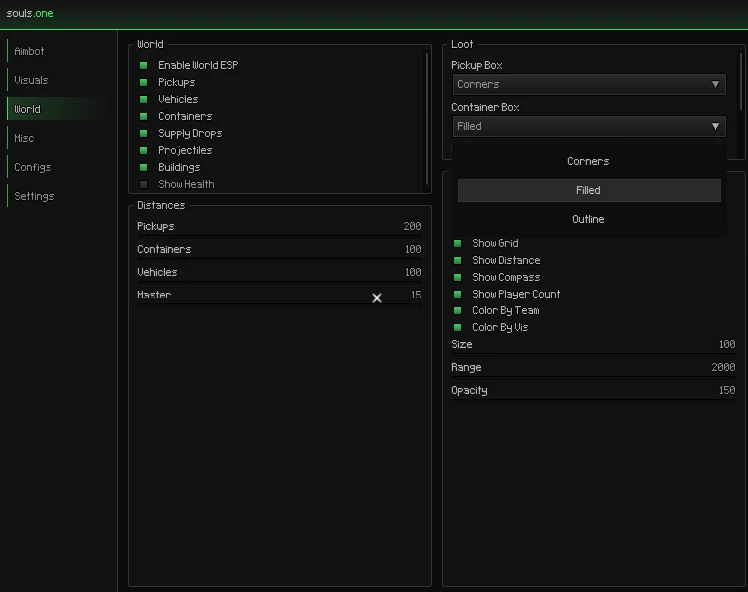Click the souls.one title logo
The width and height of the screenshot is (748, 592).
30,13
